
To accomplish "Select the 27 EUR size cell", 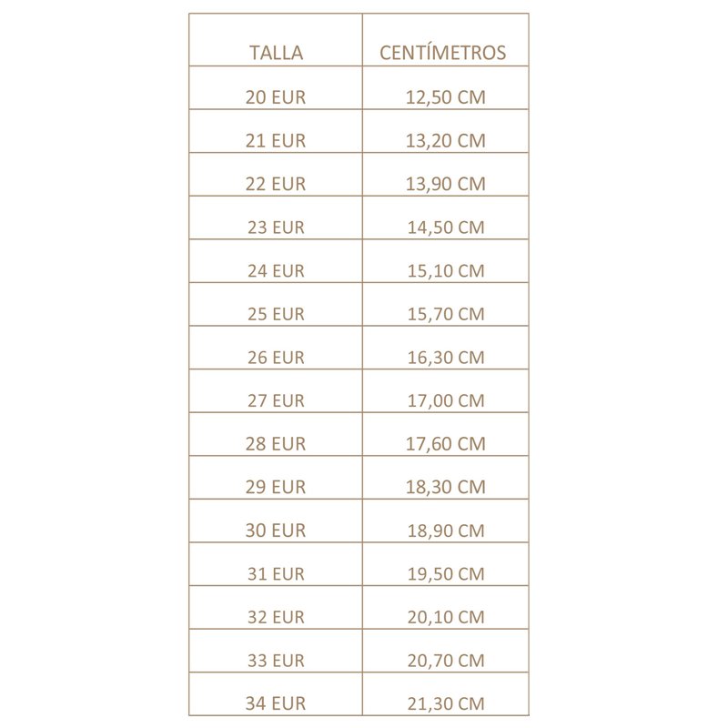I will [x=276, y=400].
